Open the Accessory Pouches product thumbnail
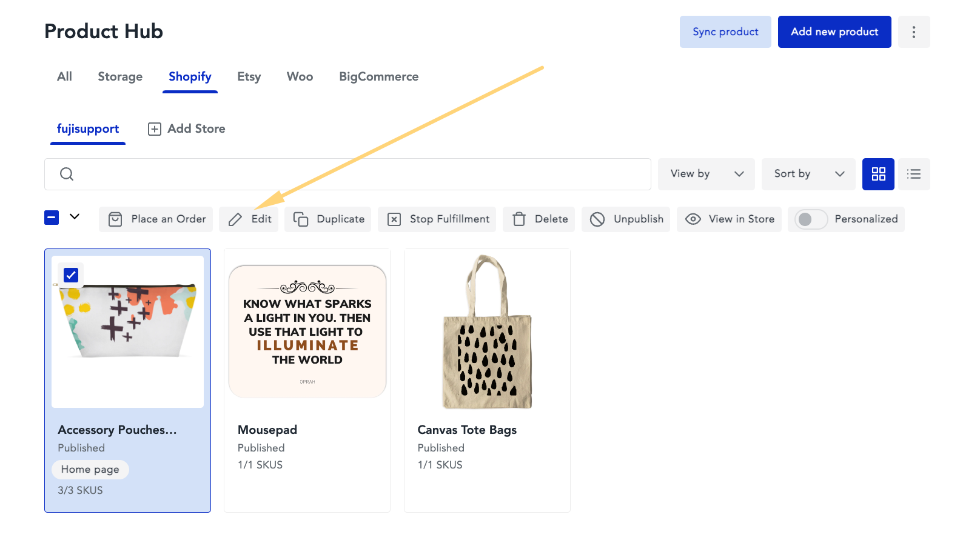This screenshot has width=980, height=543. [x=127, y=331]
